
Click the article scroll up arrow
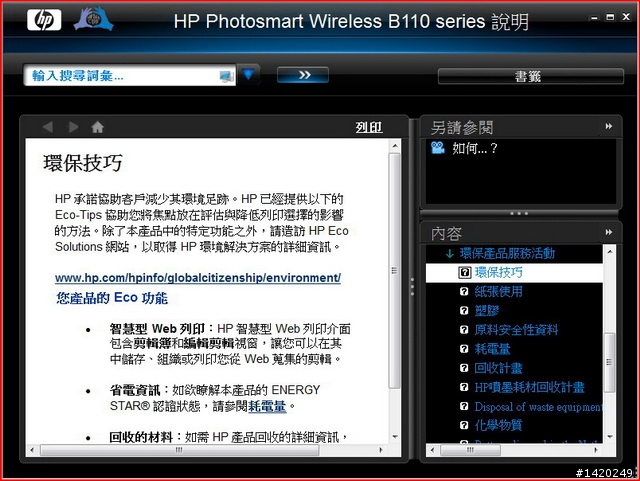[x=395, y=145]
